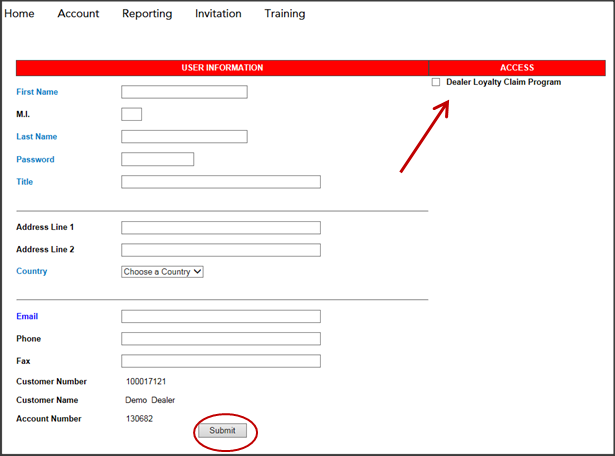This screenshot has width=615, height=456.
Task: Select the Last Name input field
Action: point(184,137)
